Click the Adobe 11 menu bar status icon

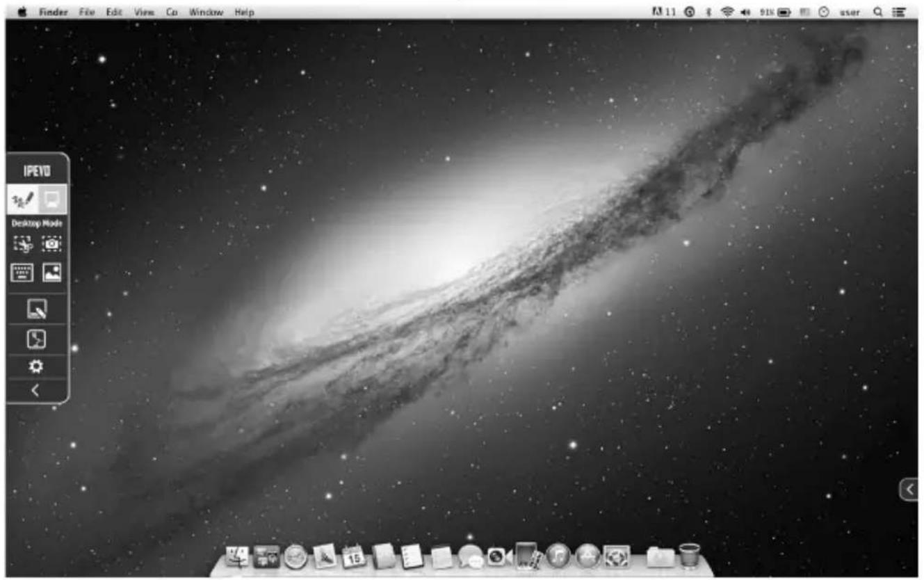663,12
